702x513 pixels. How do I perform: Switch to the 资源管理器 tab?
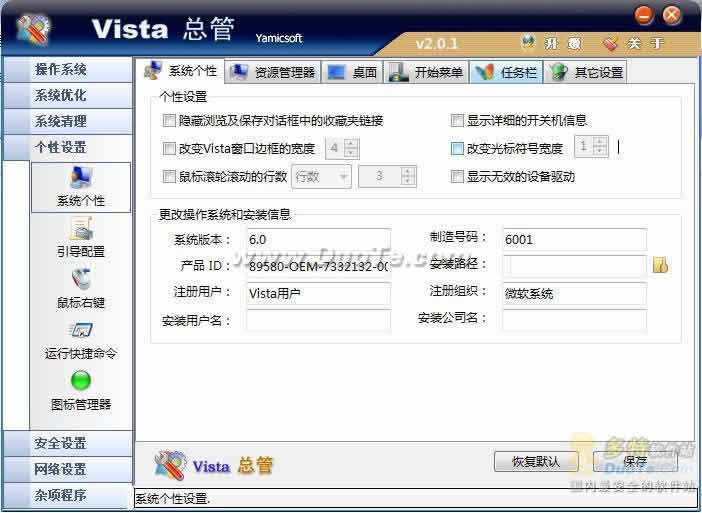[x=273, y=72]
